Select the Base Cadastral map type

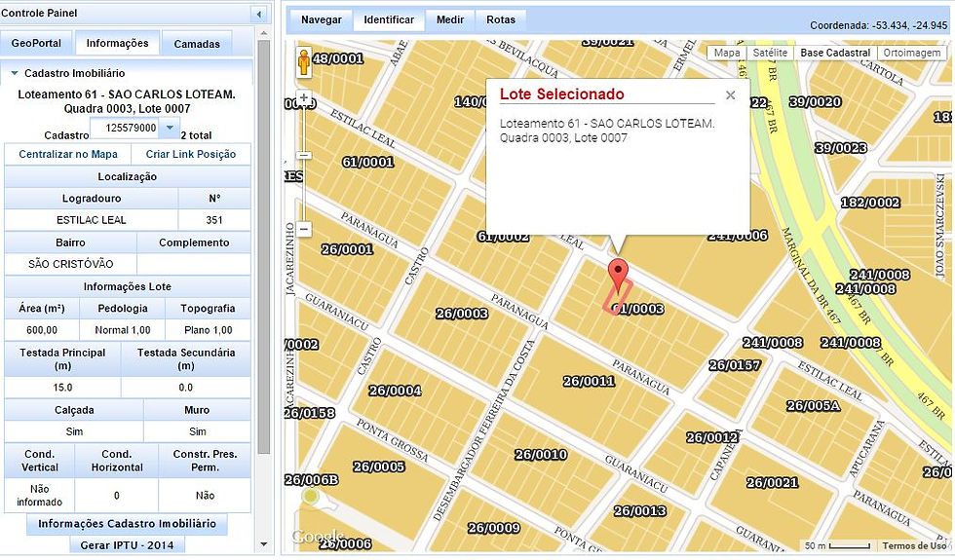pos(835,53)
